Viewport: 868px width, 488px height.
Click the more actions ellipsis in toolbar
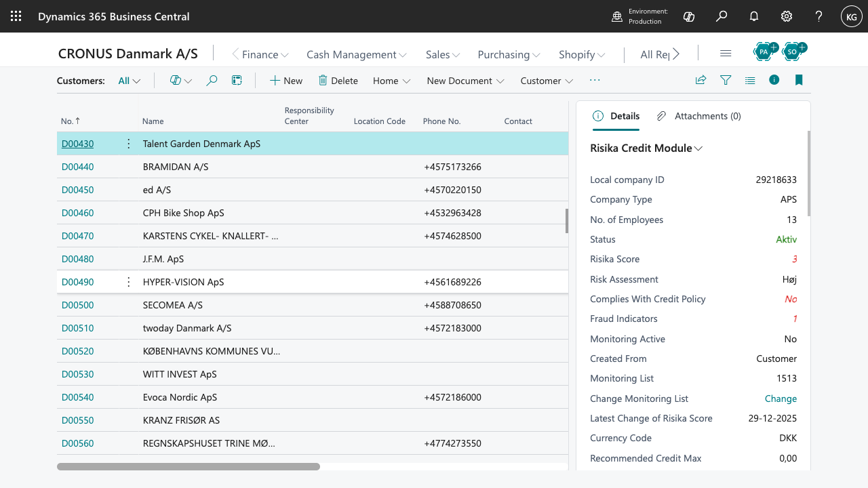click(595, 81)
